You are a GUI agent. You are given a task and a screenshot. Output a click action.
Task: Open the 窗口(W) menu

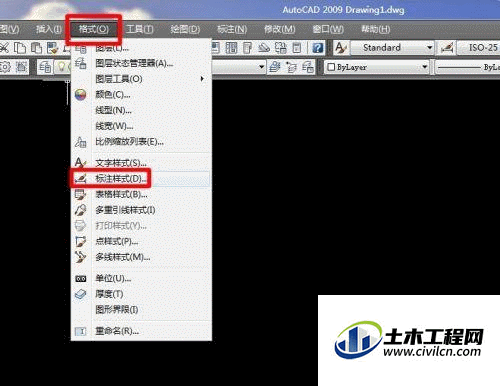click(x=328, y=29)
